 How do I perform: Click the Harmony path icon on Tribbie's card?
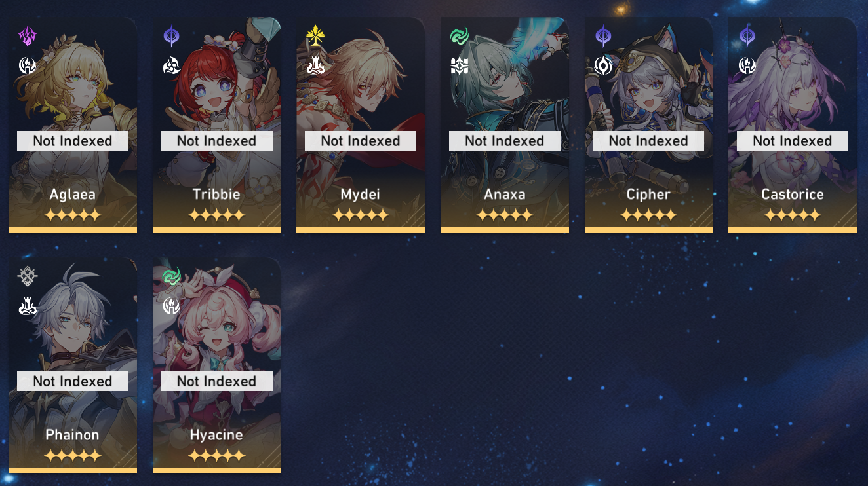(171, 65)
